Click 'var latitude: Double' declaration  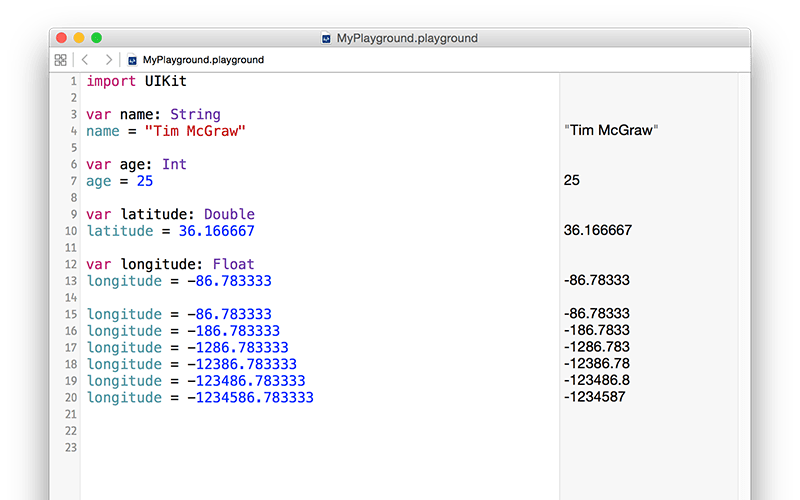[x=170, y=214]
